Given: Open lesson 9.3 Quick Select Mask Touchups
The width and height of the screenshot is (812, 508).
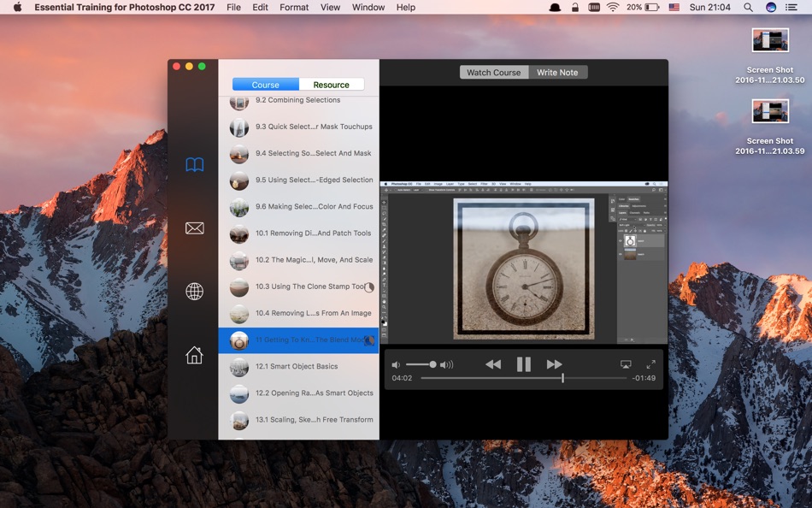Looking at the screenshot, I should pyautogui.click(x=299, y=127).
